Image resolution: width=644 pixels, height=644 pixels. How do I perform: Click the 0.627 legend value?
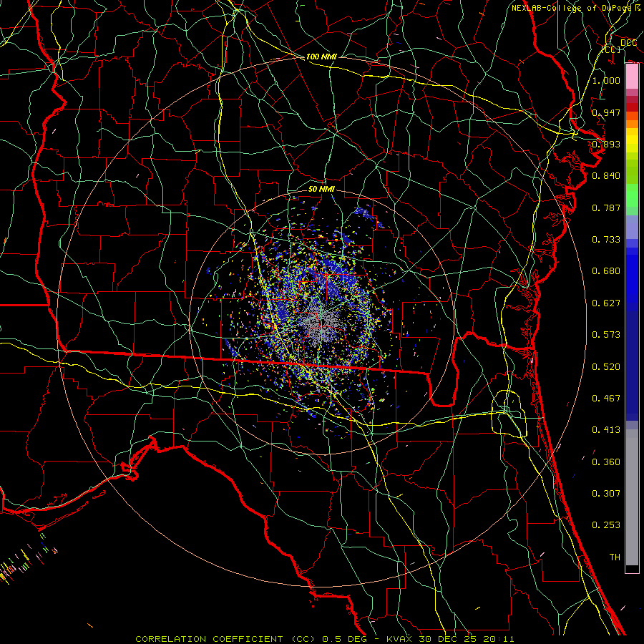click(x=606, y=303)
